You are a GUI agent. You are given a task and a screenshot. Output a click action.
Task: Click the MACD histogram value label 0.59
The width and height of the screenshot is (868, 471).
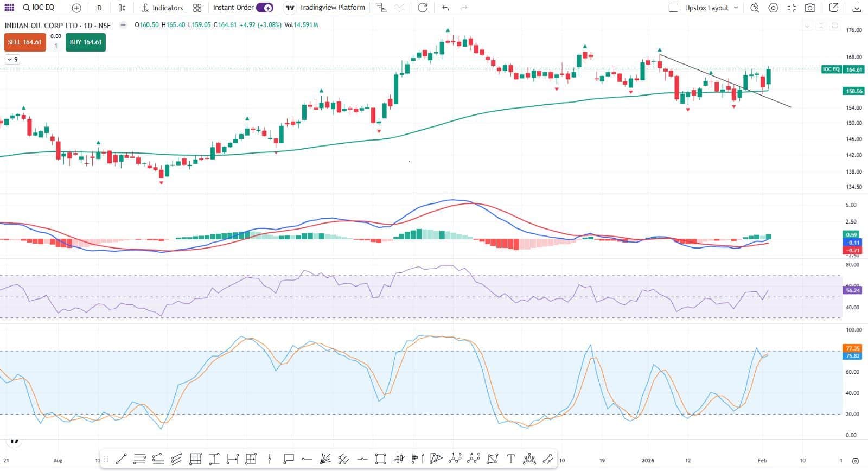[x=852, y=235]
